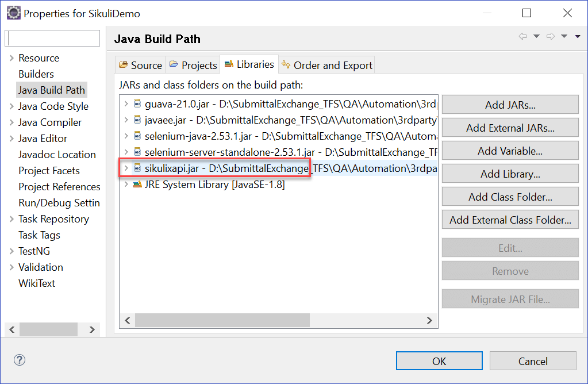Expand the Resource preferences node

(x=12, y=58)
